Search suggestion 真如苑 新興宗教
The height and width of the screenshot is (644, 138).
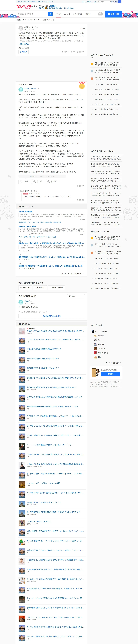click(56, 288)
